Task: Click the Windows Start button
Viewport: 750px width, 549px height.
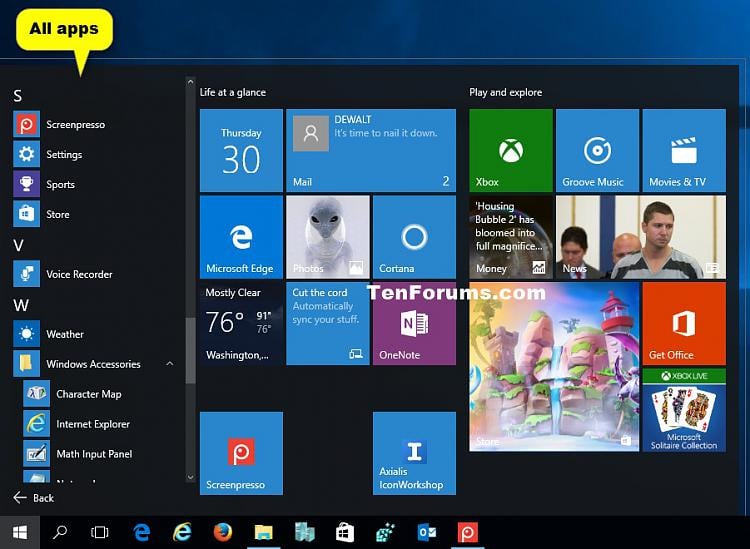Action: coord(20,532)
